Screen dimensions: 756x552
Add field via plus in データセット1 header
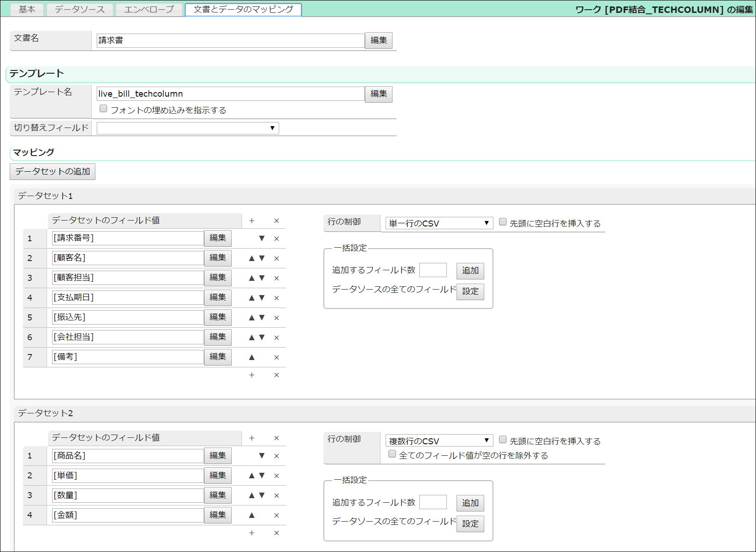252,221
